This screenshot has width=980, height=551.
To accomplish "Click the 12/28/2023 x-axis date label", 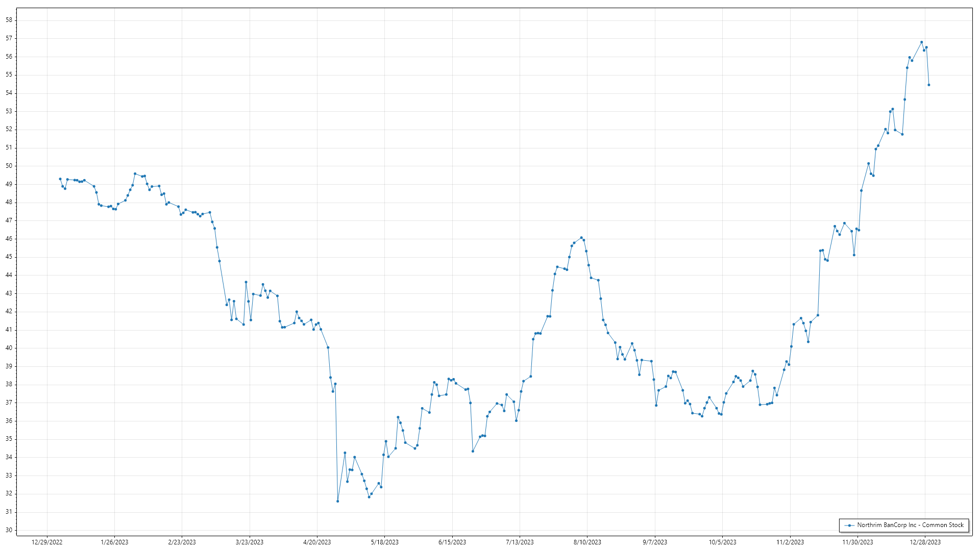I will click(x=925, y=542).
